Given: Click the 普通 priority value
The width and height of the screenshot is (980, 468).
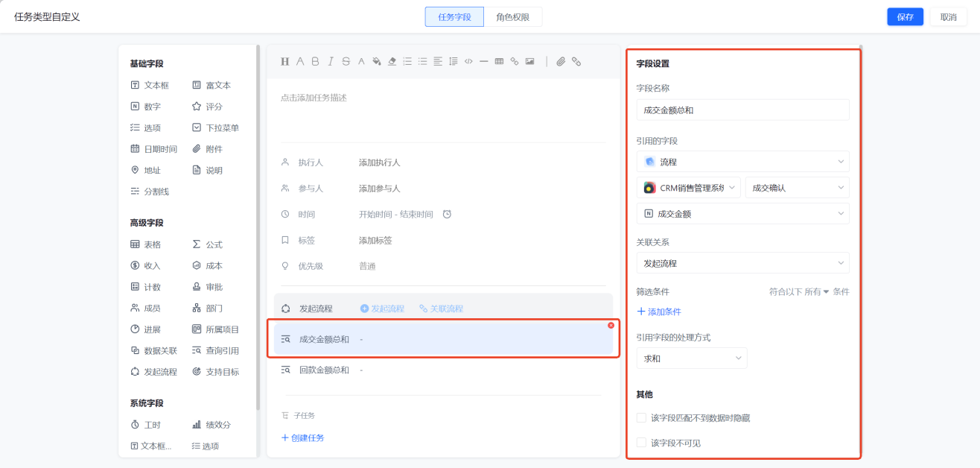Looking at the screenshot, I should (x=367, y=267).
